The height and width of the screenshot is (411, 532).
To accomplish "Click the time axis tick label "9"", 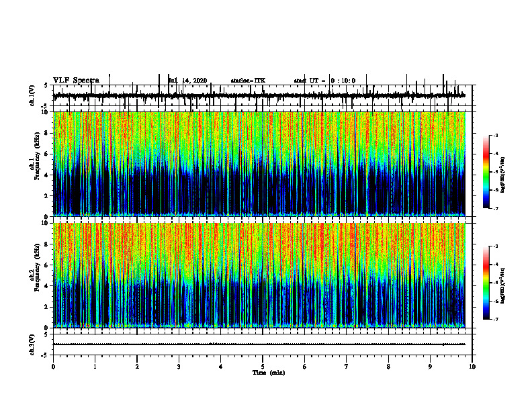I will click(430, 367).
